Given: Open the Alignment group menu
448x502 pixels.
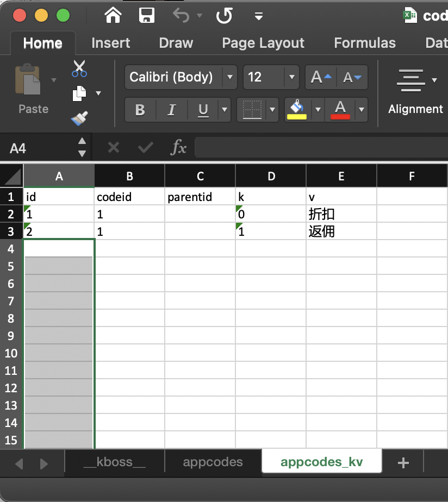Looking at the screenshot, I should tap(415, 92).
